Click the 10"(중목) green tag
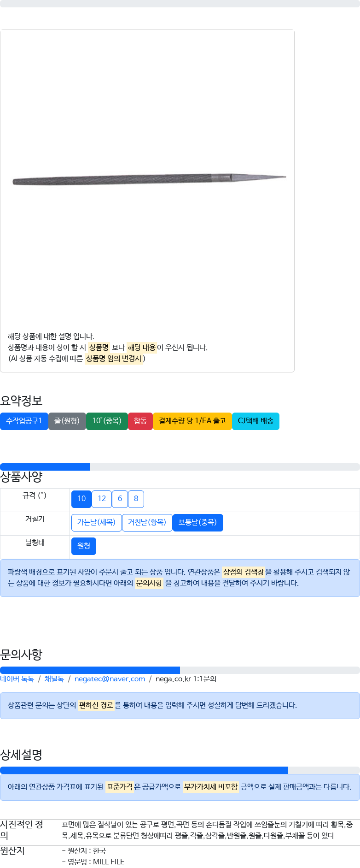This screenshot has height=868, width=360. 107,421
